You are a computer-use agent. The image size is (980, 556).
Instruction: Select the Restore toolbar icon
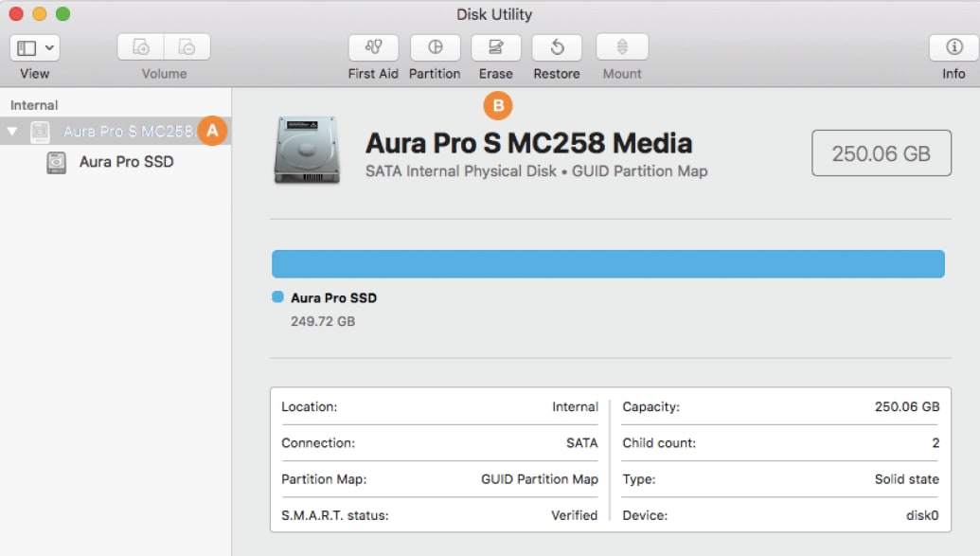pos(557,47)
